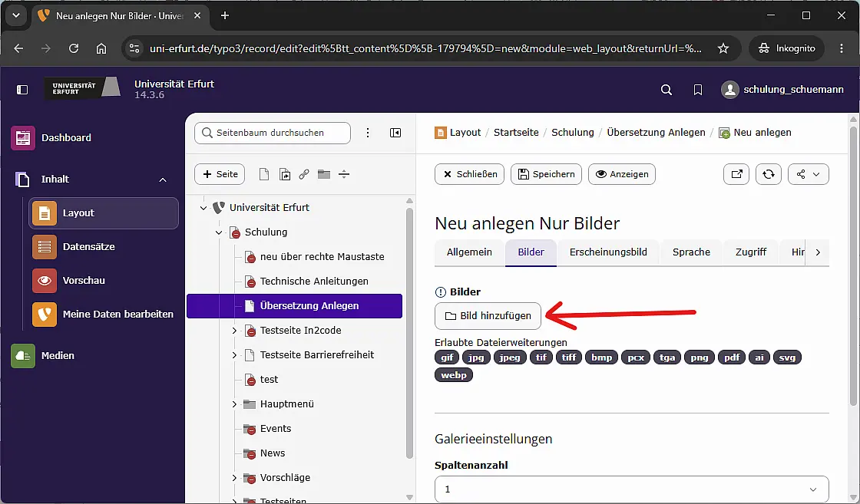The width and height of the screenshot is (860, 504).
Task: Click the page tree vertical scrollbar
Action: pos(409,331)
